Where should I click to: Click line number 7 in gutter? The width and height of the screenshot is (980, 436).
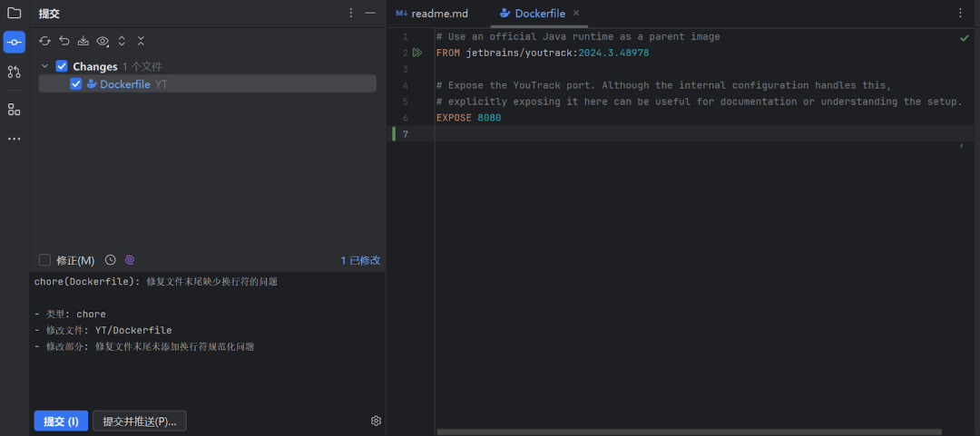406,133
